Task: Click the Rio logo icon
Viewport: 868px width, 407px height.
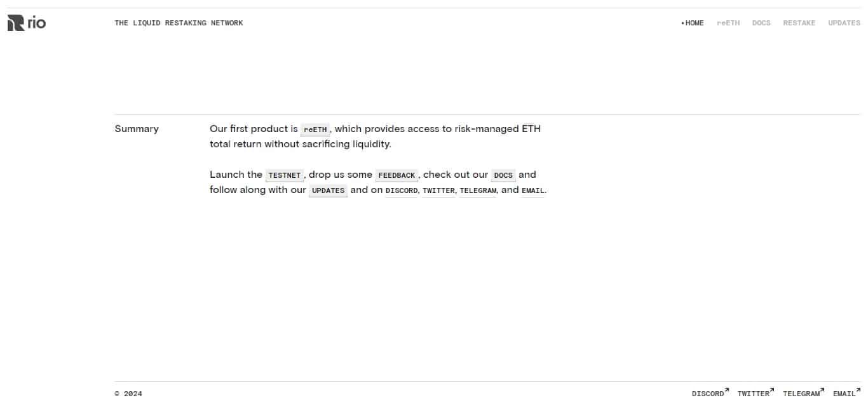Action: click(15, 23)
